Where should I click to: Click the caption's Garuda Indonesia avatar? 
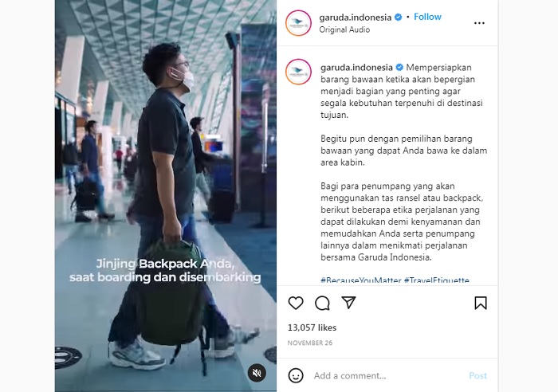(298, 72)
